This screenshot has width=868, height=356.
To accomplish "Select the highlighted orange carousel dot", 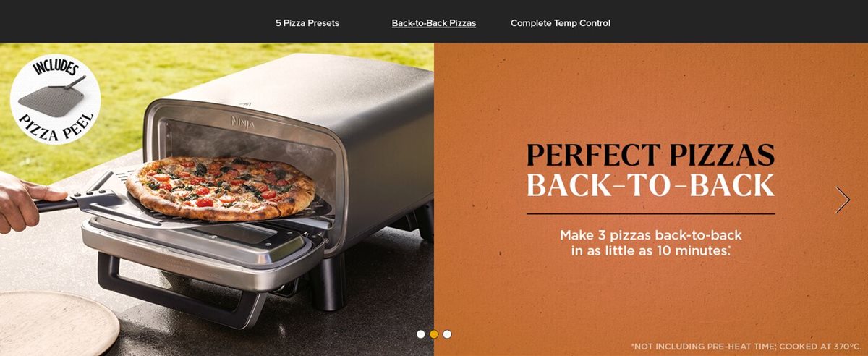I will 434,334.
